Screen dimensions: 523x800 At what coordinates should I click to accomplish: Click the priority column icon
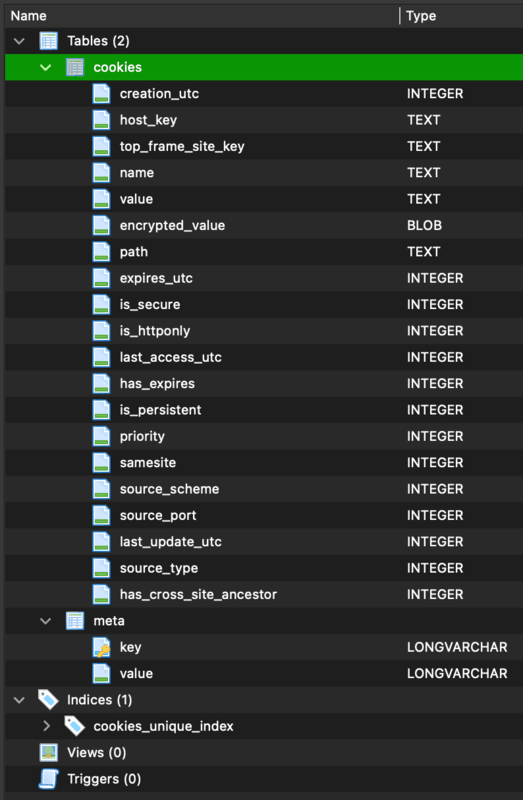tap(102, 436)
